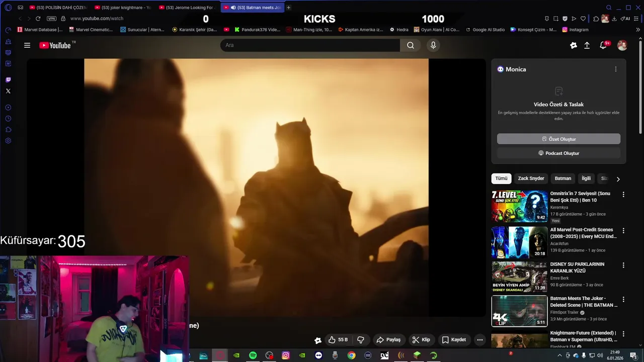Image resolution: width=644 pixels, height=362 pixels.
Task: Open options for All Marvel Post-Credit Scenes
Action: point(623,231)
